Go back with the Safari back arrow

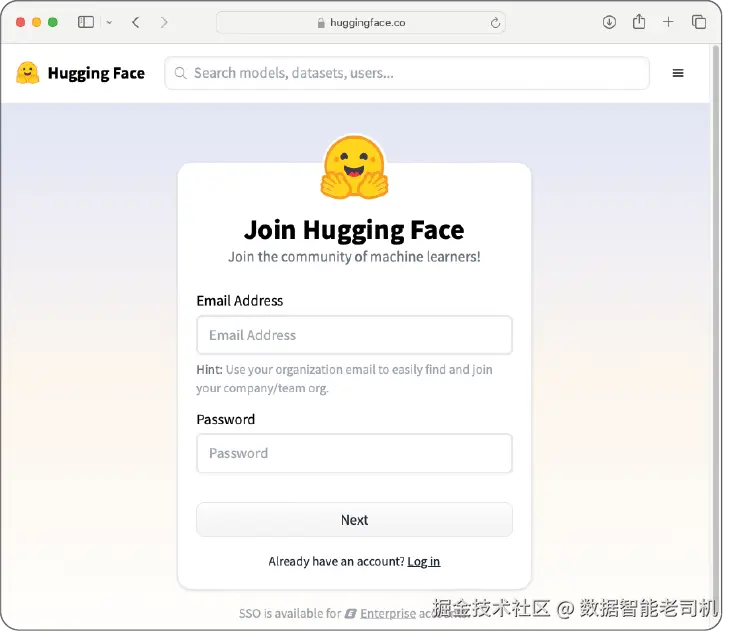pos(136,22)
